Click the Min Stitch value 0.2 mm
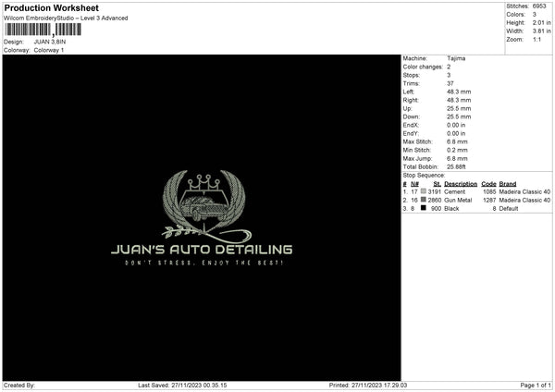The image size is (555, 392). pyautogui.click(x=457, y=150)
